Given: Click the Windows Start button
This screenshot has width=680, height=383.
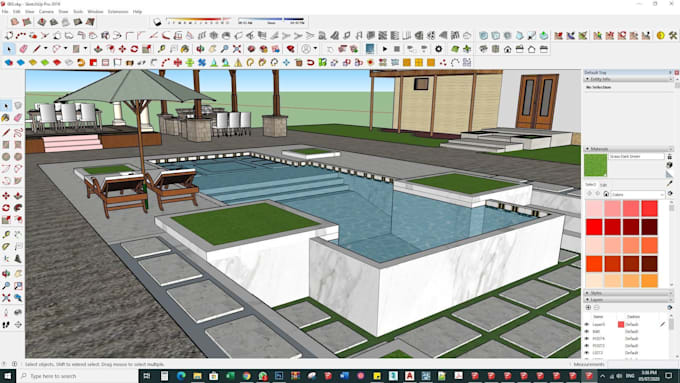Looking at the screenshot, I should point(7,376).
